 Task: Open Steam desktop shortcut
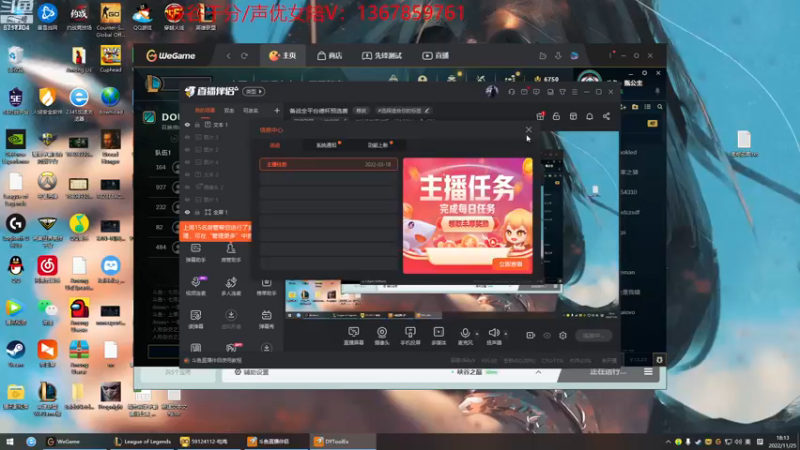(x=15, y=354)
